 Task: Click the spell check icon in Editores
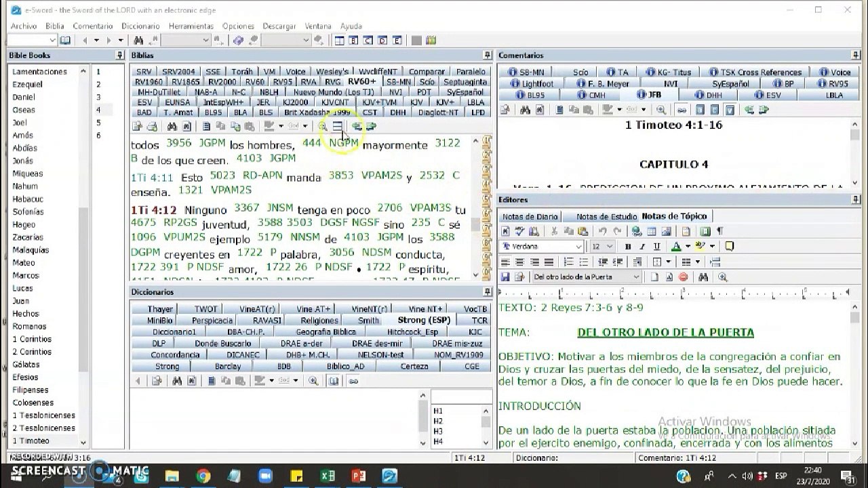519,231
